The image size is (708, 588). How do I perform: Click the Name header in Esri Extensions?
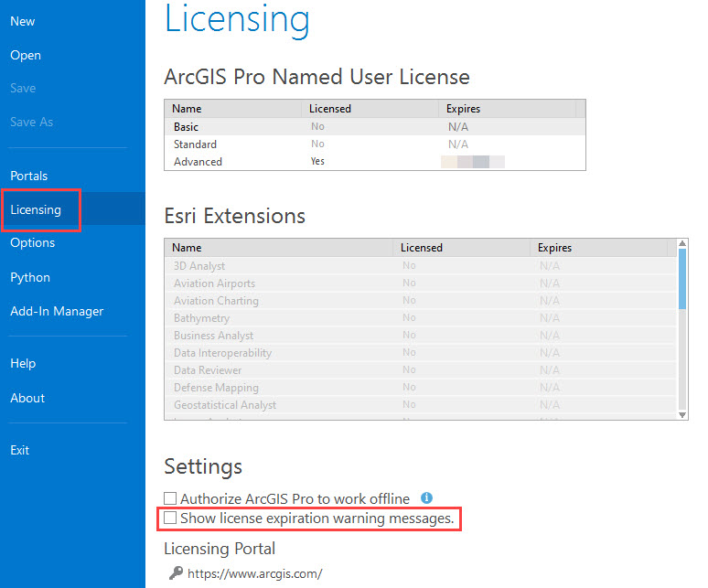(x=279, y=248)
